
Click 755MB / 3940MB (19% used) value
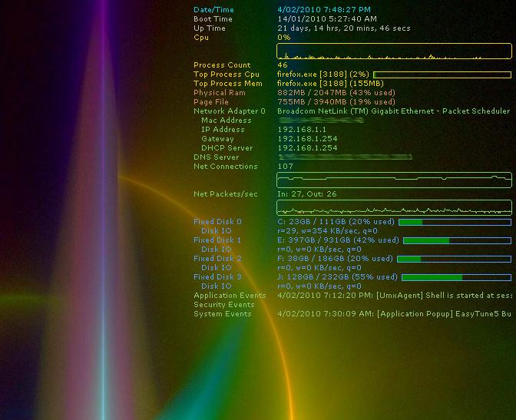point(336,102)
